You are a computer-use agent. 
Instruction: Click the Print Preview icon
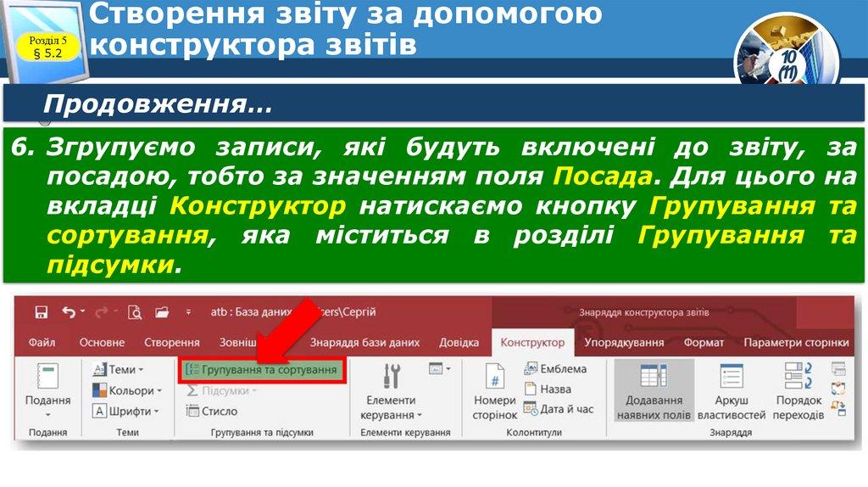click(x=134, y=313)
